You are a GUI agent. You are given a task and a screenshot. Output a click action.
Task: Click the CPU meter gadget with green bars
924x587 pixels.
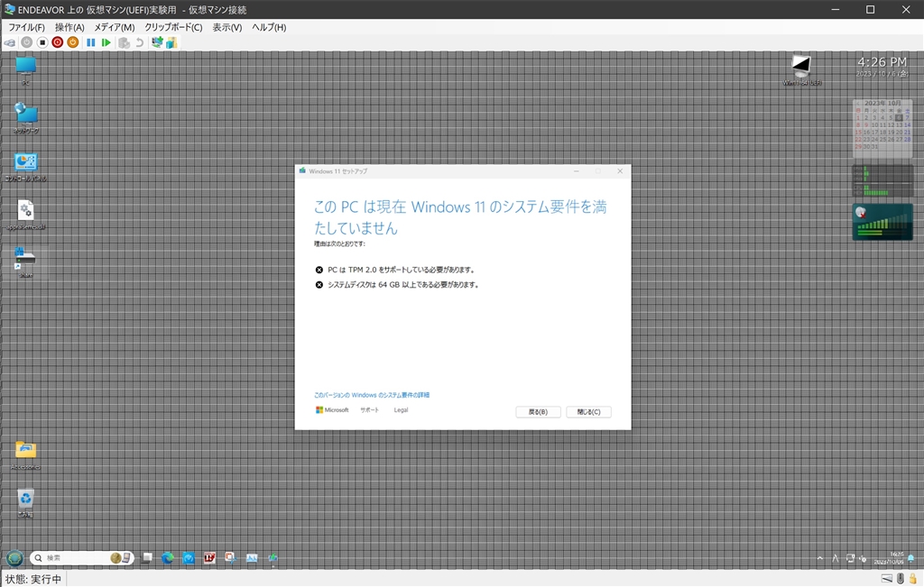[x=882, y=180]
